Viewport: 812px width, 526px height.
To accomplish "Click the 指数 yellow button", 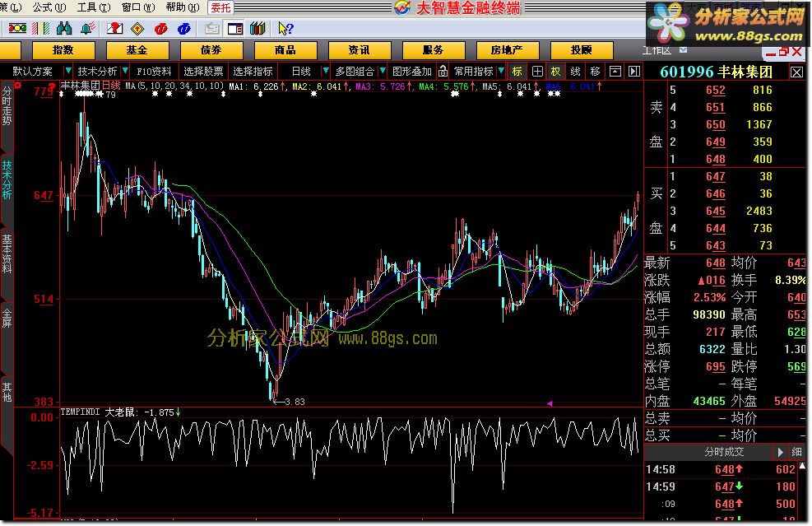I will tap(63, 50).
